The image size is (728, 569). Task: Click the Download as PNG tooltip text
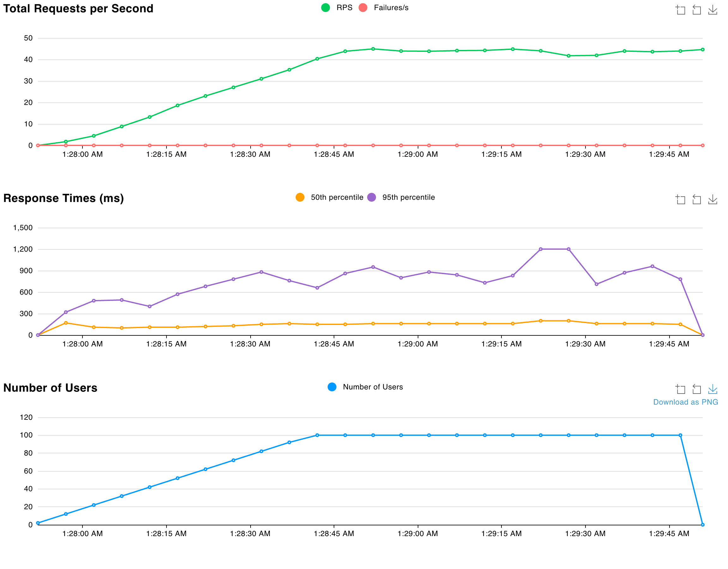(685, 402)
